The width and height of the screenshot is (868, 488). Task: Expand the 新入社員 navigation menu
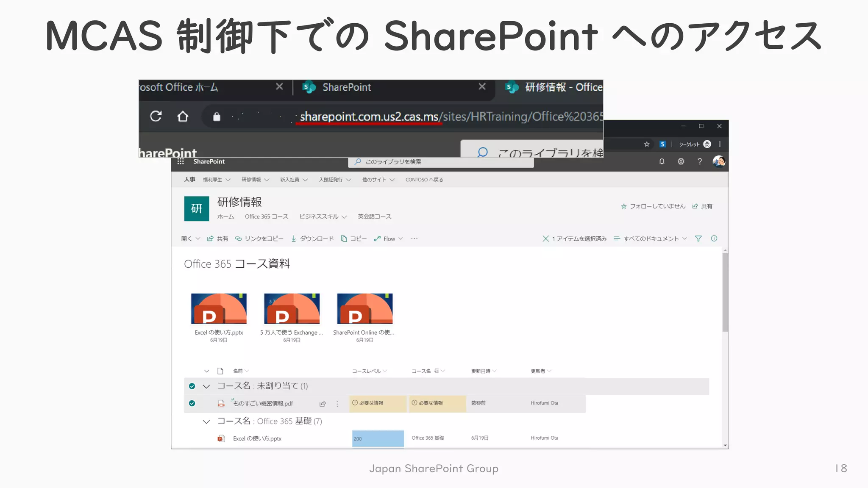294,180
